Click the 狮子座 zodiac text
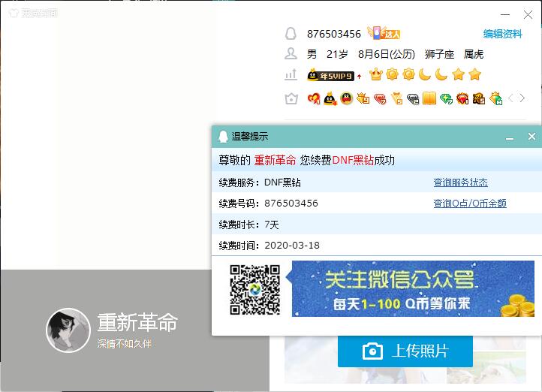Image resolution: width=542 pixels, height=392 pixels. coord(439,54)
